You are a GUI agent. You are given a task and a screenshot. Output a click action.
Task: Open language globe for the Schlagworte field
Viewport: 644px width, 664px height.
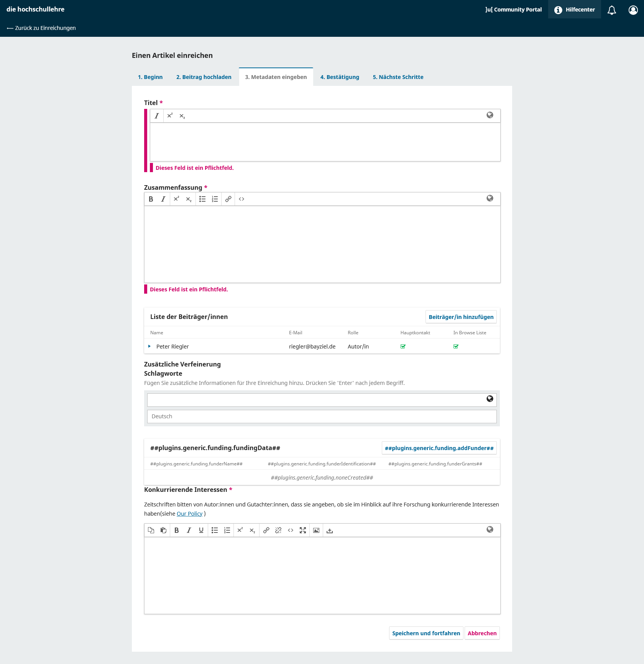click(x=490, y=399)
